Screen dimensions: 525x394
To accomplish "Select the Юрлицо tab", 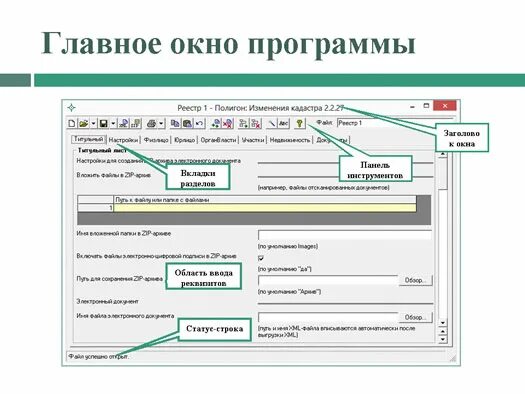I will point(184,140).
